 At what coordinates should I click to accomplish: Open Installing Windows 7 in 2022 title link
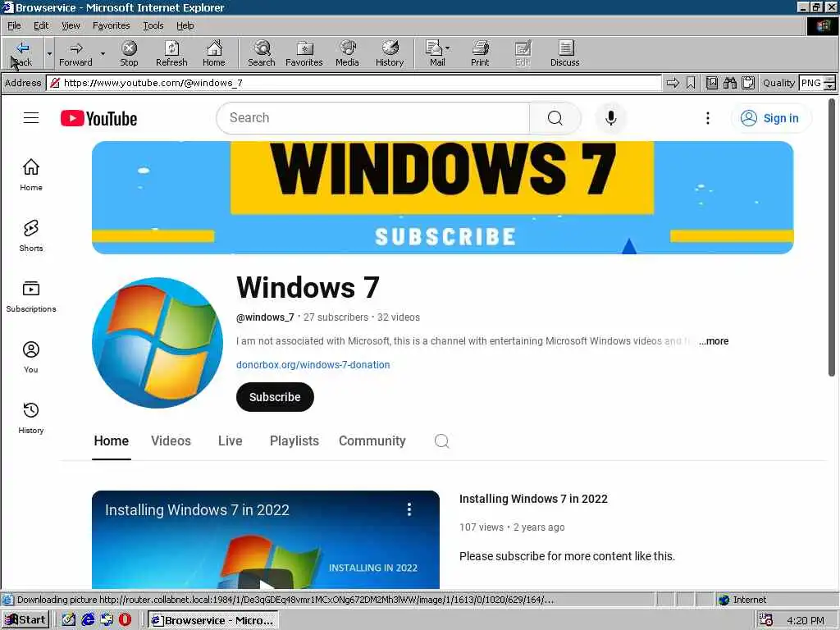[533, 499]
